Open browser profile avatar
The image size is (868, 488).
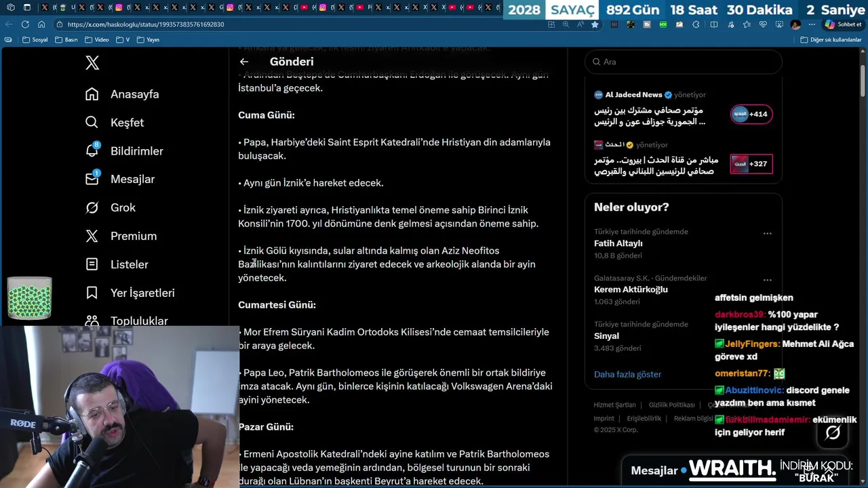point(795,24)
